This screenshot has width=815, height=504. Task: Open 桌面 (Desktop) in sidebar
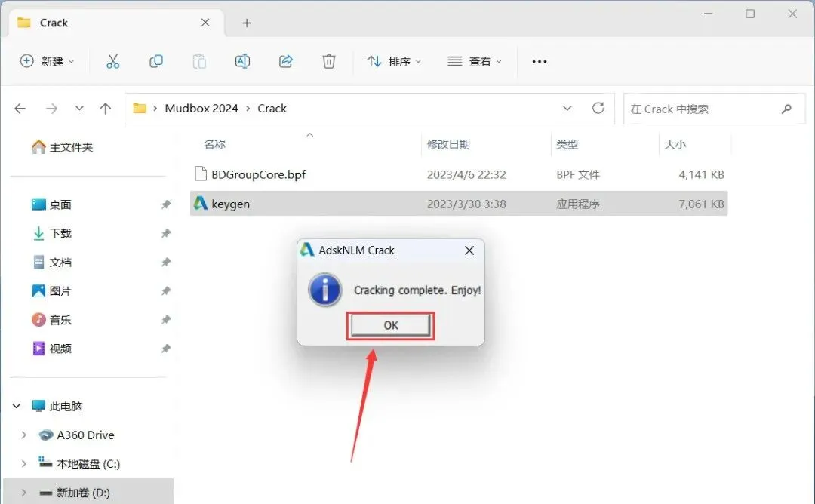click(51, 204)
